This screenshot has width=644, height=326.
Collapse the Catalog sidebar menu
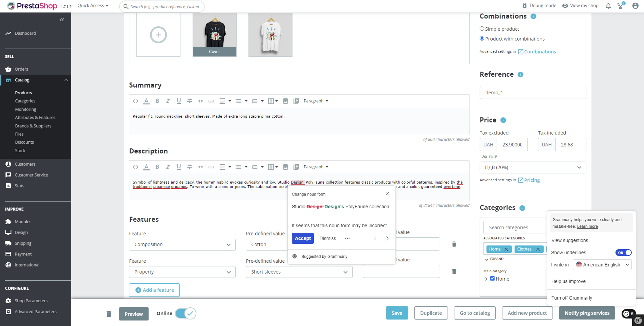point(66,80)
